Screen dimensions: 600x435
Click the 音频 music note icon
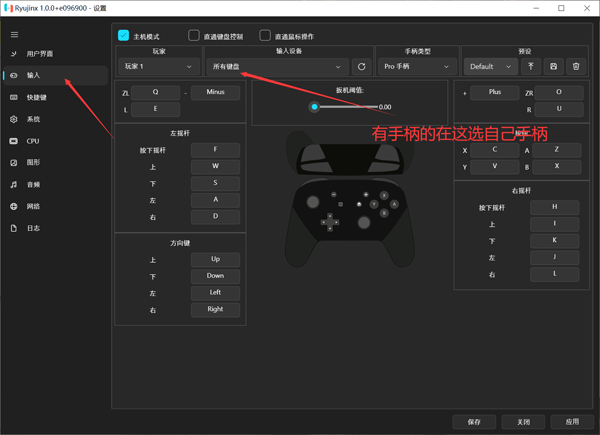pos(14,184)
